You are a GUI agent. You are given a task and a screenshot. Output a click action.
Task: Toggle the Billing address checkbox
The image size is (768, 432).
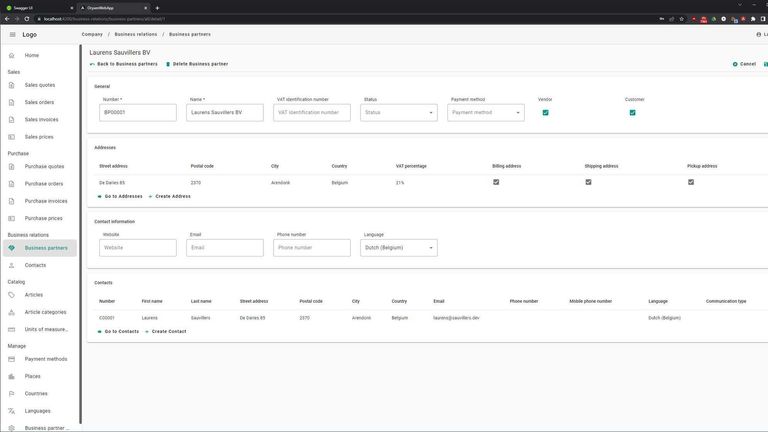(496, 182)
